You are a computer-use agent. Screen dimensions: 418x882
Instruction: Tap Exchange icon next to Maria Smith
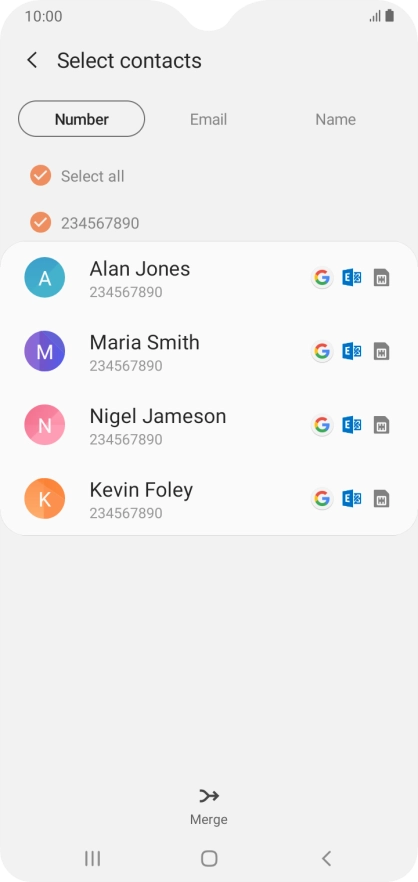(352, 352)
